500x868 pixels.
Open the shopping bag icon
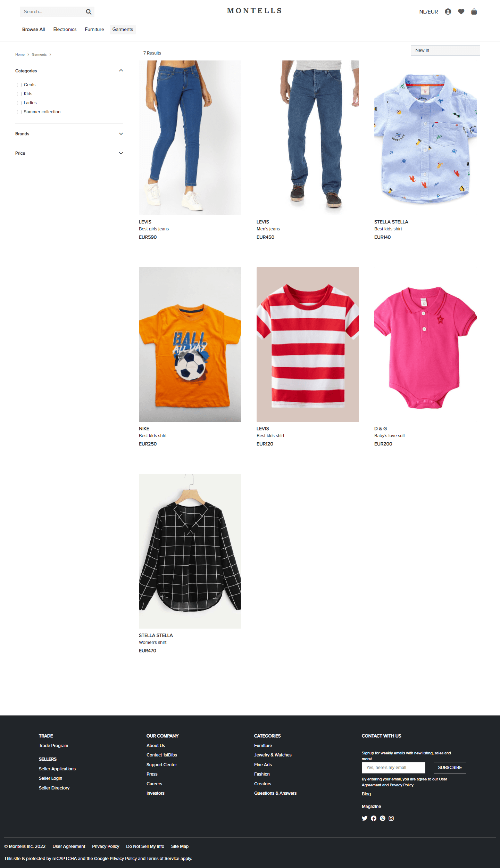(x=474, y=11)
